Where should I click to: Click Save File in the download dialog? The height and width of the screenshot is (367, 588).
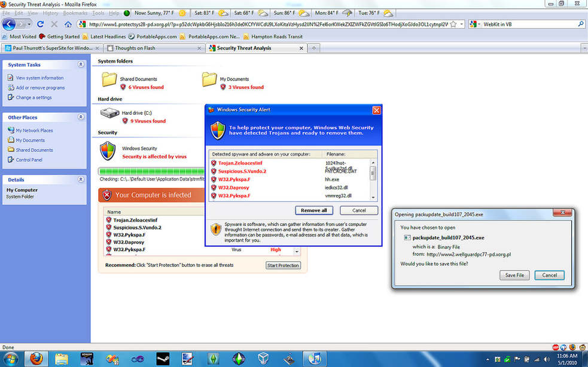pos(514,275)
